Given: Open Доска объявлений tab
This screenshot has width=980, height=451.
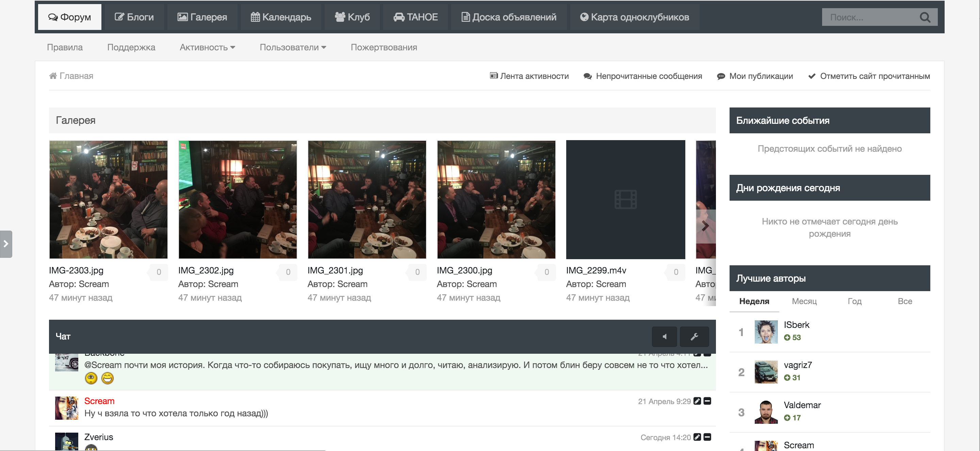Looking at the screenshot, I should [509, 17].
